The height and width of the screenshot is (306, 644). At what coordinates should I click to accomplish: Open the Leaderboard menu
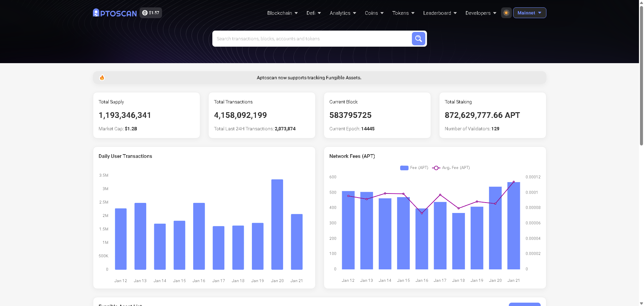coord(440,13)
